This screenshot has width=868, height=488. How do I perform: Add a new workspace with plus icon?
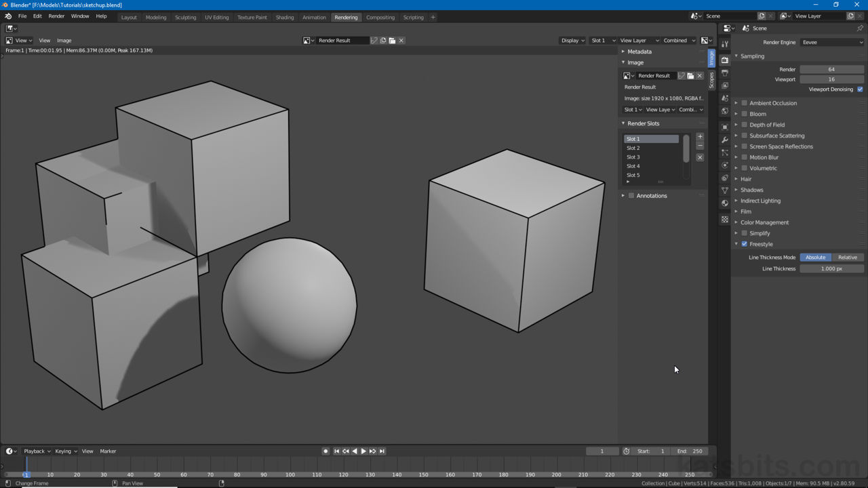point(433,17)
